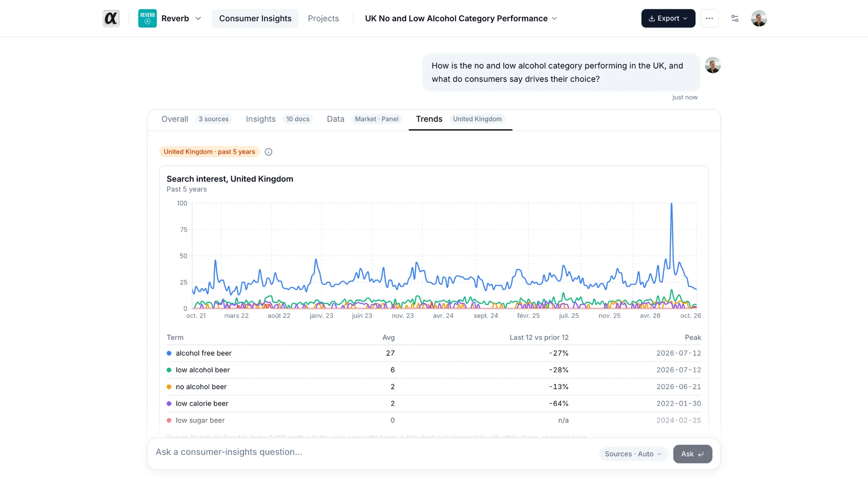Screen dimensions: 868x477
Task: Switch to the Insights tab
Action: 261,119
